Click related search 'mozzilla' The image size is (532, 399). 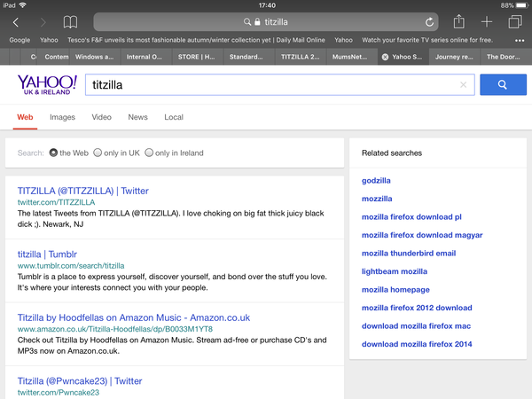pyautogui.click(x=377, y=199)
